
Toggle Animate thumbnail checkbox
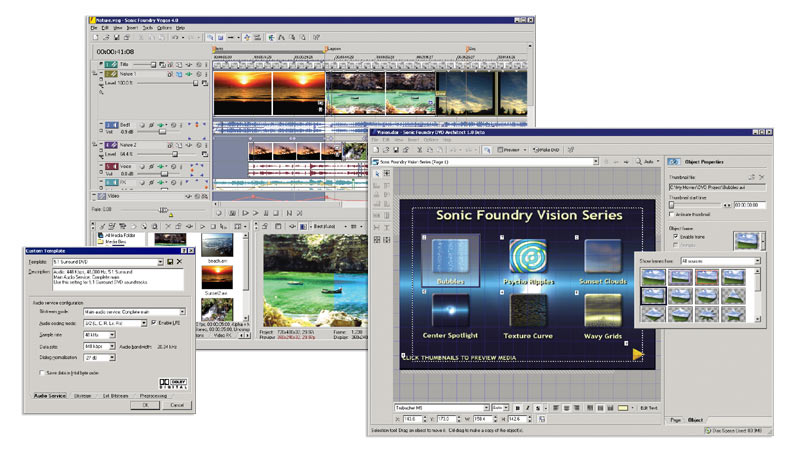(x=672, y=214)
